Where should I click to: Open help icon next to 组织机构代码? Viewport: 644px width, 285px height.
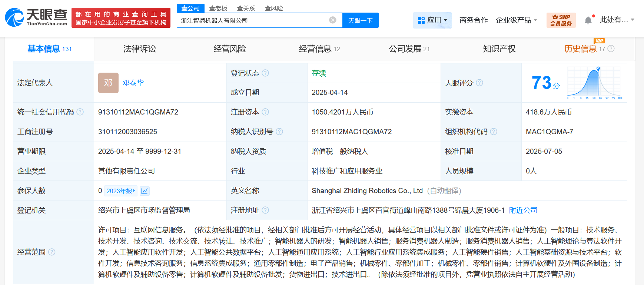click(494, 132)
